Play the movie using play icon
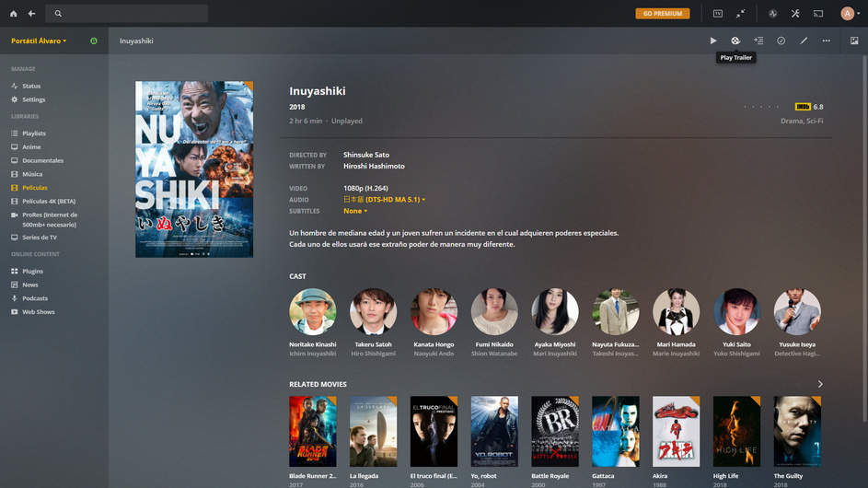 (713, 41)
